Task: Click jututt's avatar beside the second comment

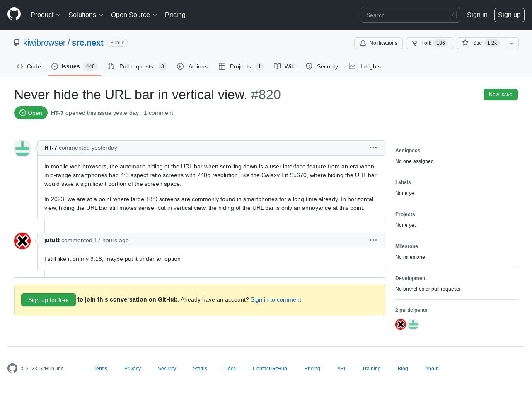Action: [22, 241]
